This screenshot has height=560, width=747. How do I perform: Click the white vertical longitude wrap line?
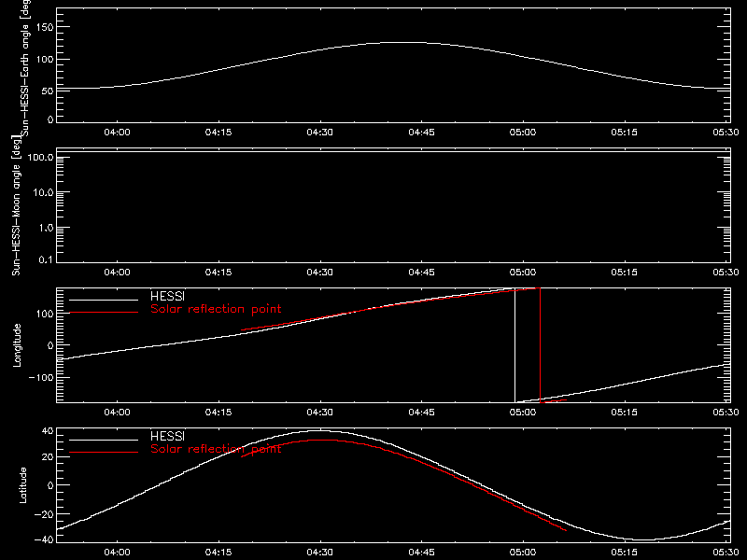[515, 345]
